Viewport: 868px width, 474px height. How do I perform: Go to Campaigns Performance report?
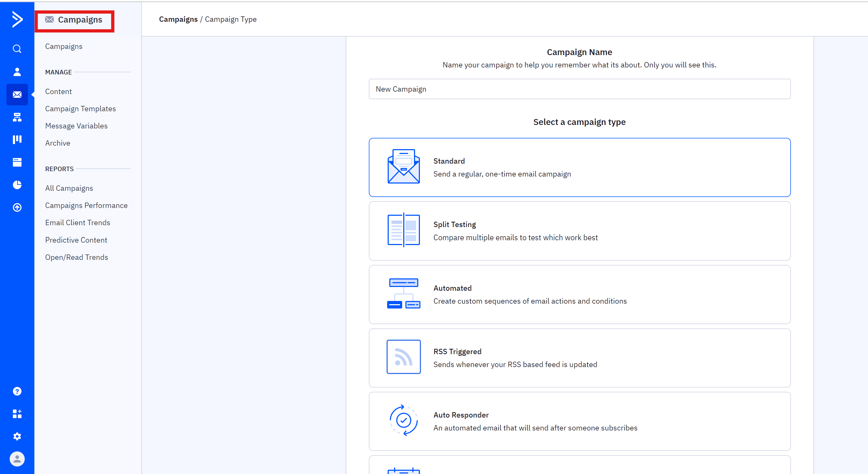86,205
